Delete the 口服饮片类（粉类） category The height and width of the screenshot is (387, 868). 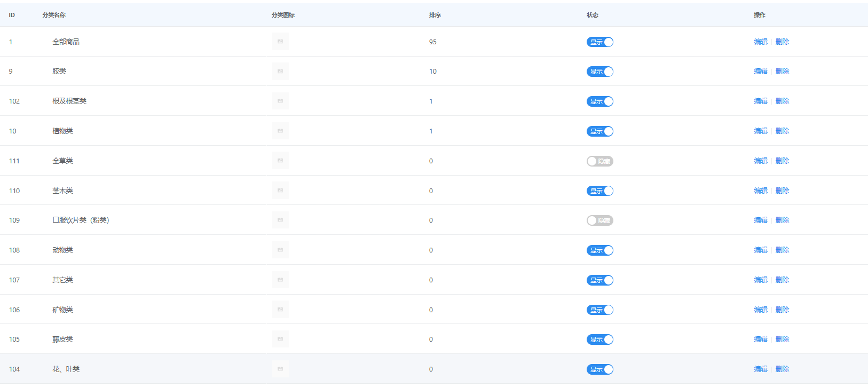(x=782, y=220)
